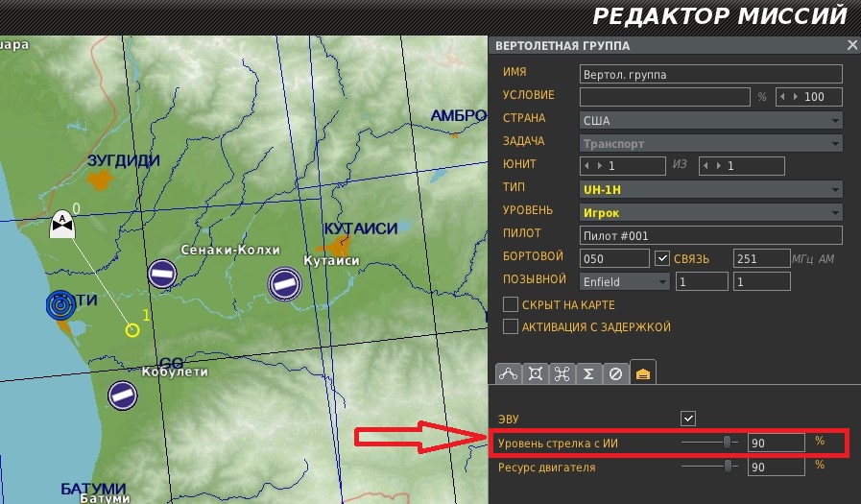
Task: Click the Кобулети airfield label
Action: tap(175, 372)
